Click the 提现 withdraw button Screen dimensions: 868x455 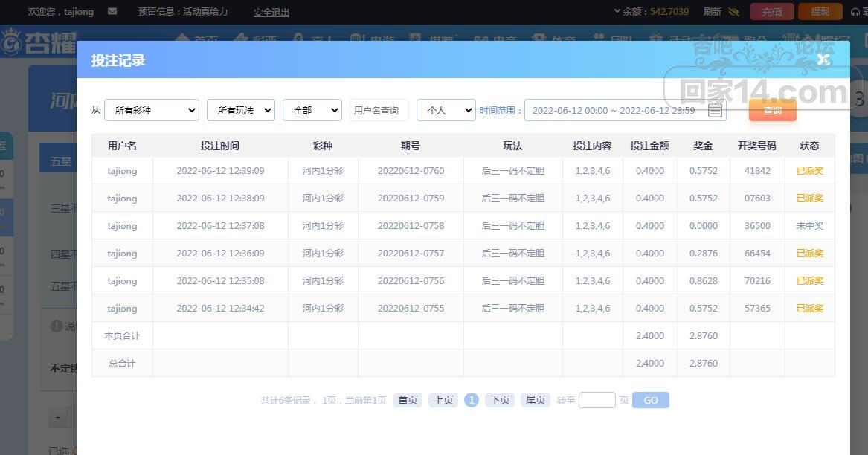coord(820,12)
